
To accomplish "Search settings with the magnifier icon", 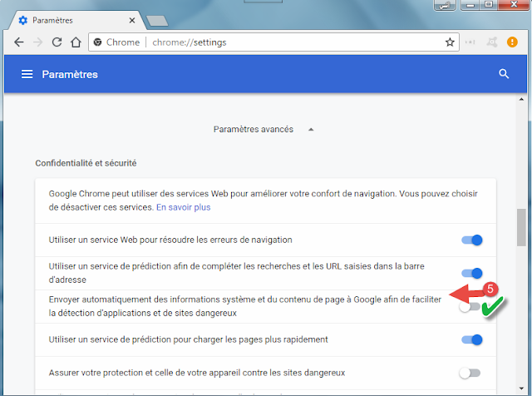I will coord(504,74).
